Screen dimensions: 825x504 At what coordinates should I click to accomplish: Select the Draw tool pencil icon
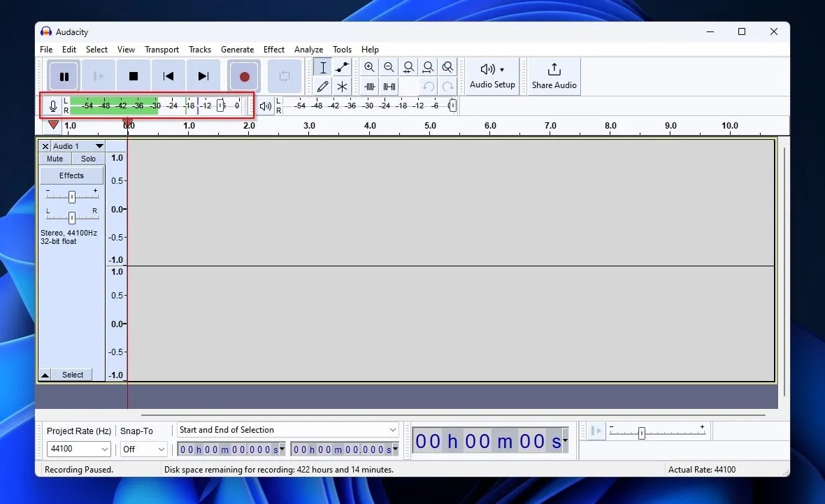click(x=322, y=86)
